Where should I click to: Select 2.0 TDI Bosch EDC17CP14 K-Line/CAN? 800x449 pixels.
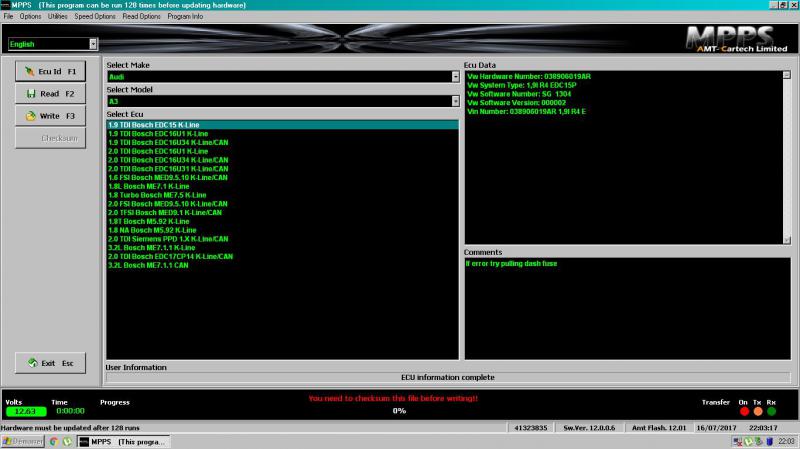pyautogui.click(x=283, y=256)
